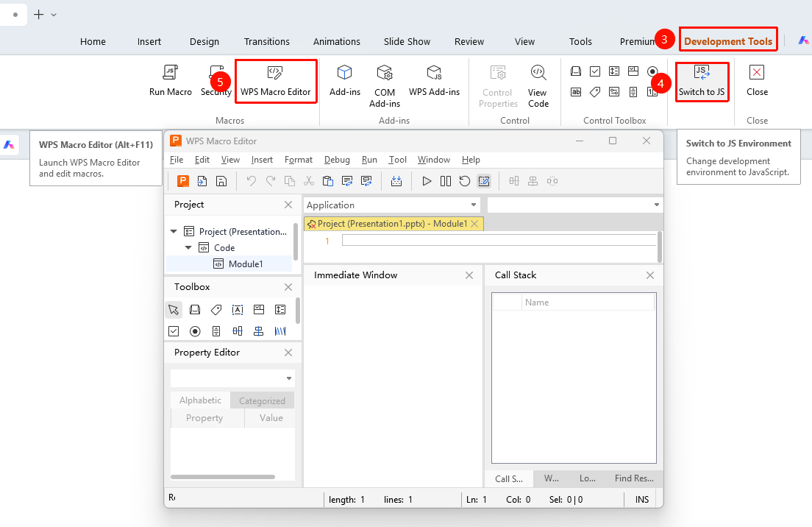Click the Save icon in Macro Editor toolbar
The width and height of the screenshot is (812, 527).
tap(221, 181)
